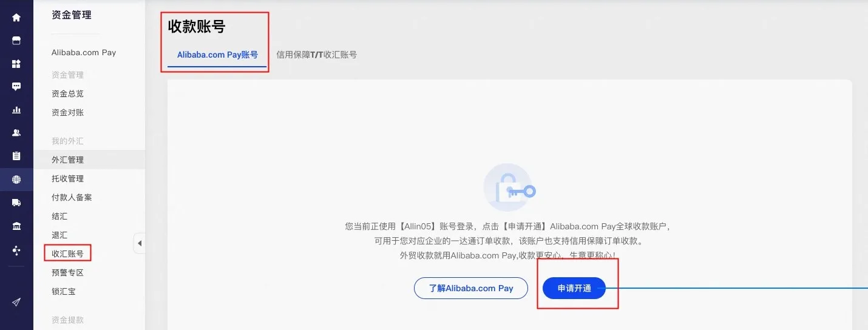Open the apps grid icon in left rail

(x=16, y=64)
